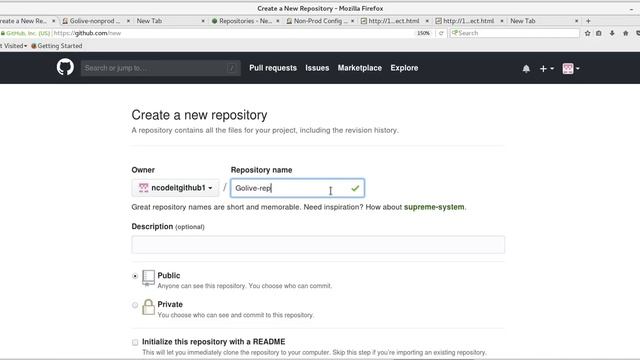
Task: Close the Repositories tab
Action: tap(278, 21)
